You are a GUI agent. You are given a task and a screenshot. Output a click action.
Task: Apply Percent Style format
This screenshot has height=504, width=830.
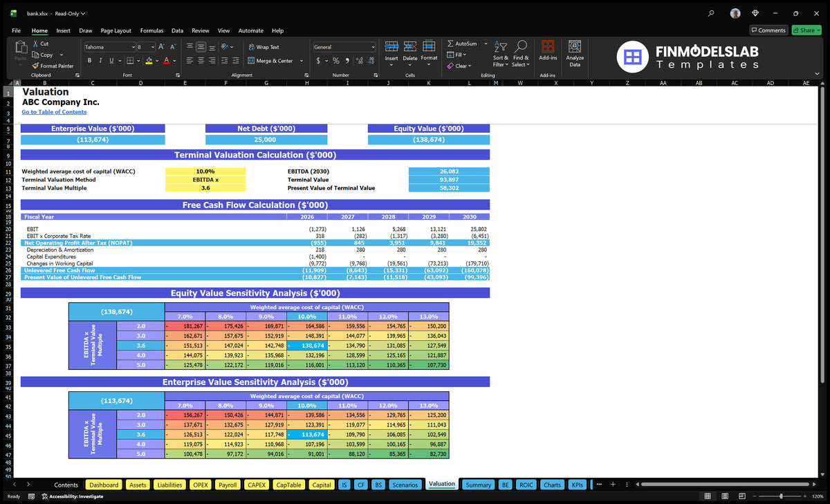(x=336, y=61)
